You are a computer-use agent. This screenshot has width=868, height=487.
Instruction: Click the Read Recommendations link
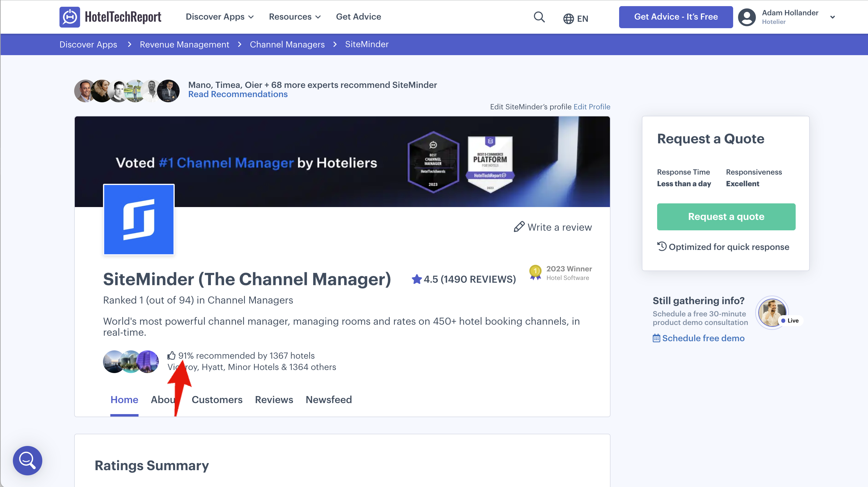pyautogui.click(x=238, y=94)
